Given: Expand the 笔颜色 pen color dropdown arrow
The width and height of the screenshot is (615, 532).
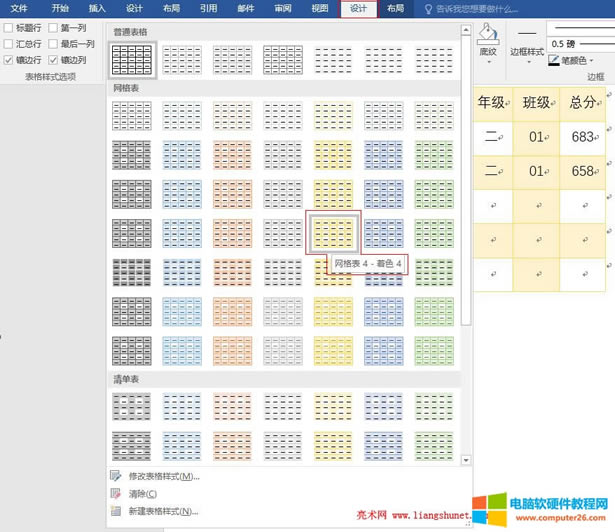Looking at the screenshot, I should (591, 60).
